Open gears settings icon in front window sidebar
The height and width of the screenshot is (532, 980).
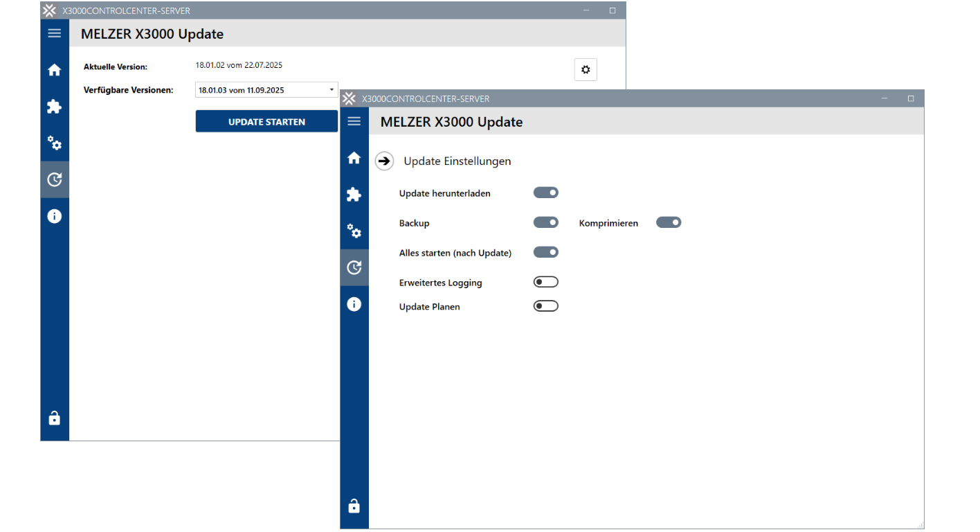click(x=354, y=231)
